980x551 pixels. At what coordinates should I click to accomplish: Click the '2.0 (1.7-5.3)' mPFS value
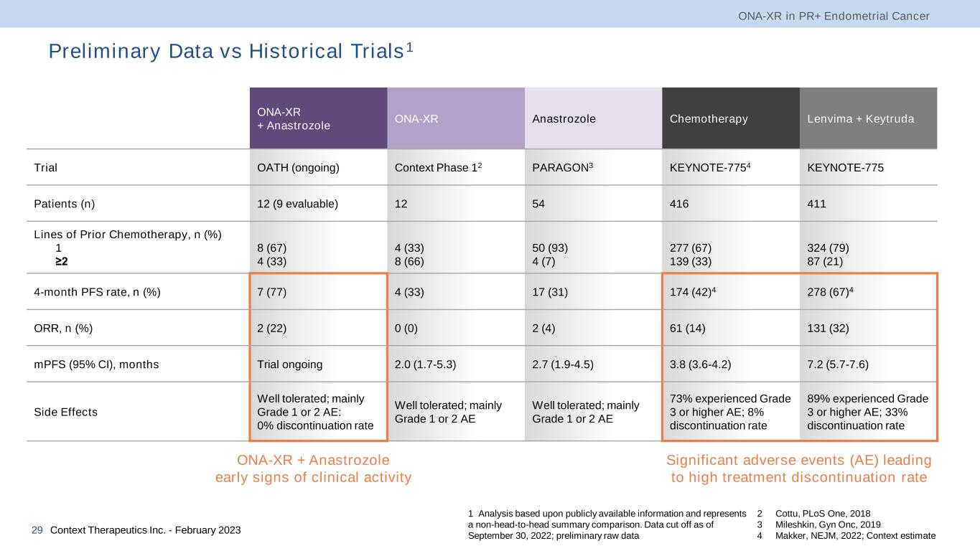(x=426, y=364)
